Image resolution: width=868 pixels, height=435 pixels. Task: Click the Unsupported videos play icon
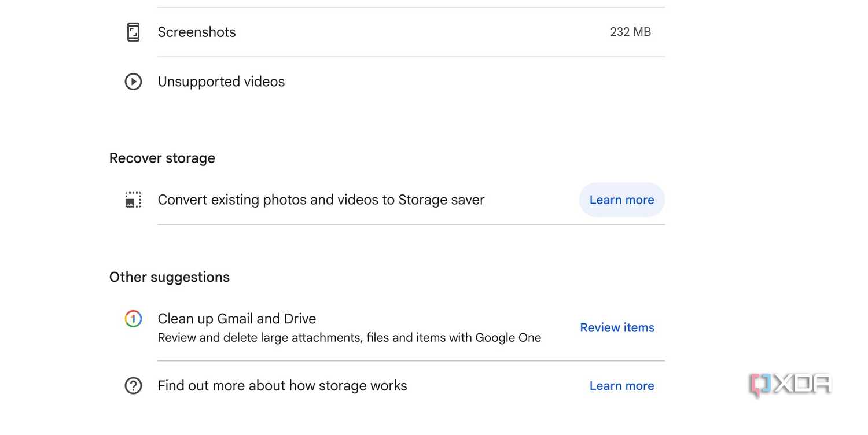click(133, 82)
